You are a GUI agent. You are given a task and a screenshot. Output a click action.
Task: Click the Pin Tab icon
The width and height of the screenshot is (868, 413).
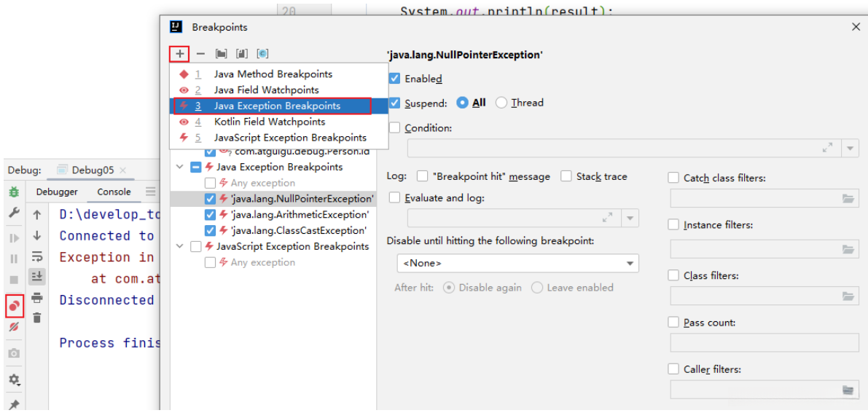point(15,405)
